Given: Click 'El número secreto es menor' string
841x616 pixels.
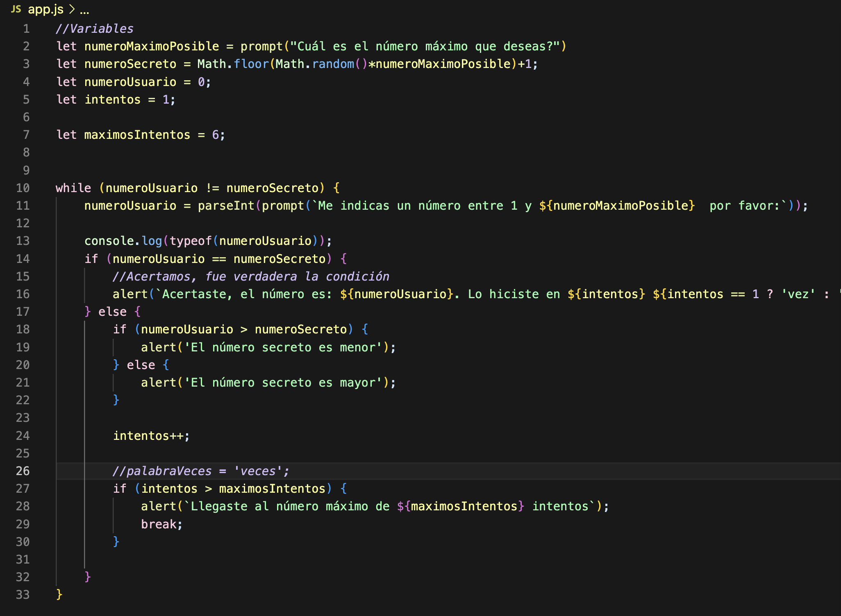Looking at the screenshot, I should pyautogui.click(x=283, y=347).
